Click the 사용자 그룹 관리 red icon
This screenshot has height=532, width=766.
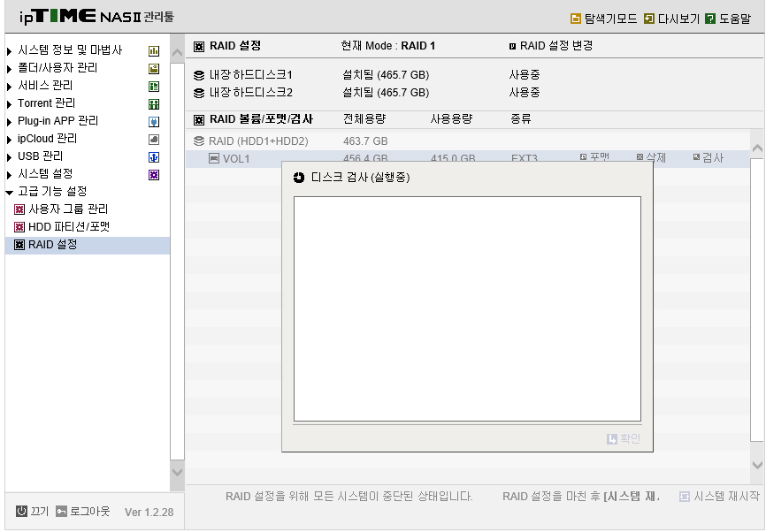coord(19,209)
